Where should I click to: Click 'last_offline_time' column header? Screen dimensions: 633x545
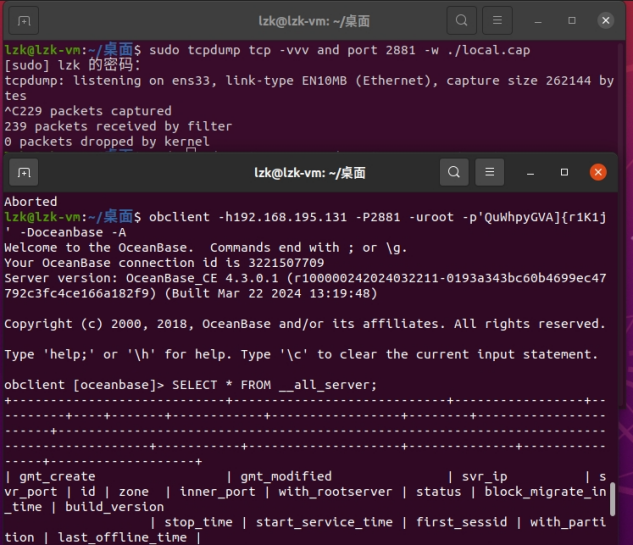(122, 538)
